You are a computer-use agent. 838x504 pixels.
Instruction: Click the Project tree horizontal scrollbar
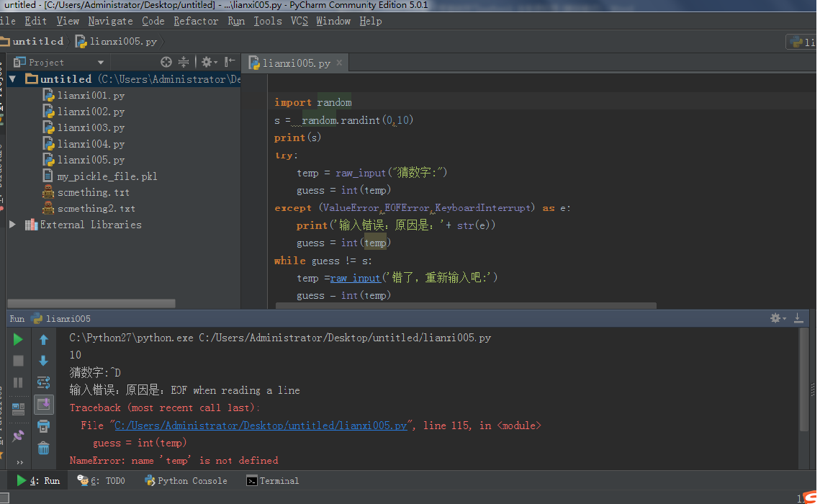[91, 304]
